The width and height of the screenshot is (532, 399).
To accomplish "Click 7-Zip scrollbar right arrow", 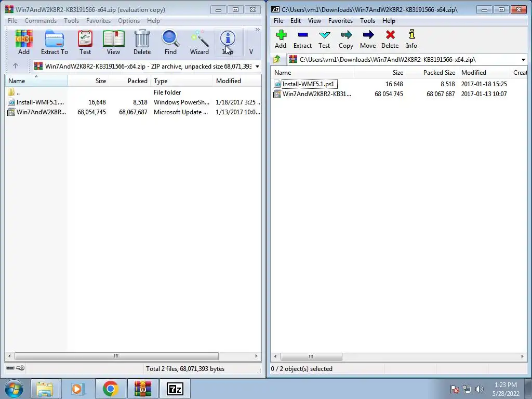I will pyautogui.click(x=523, y=356).
